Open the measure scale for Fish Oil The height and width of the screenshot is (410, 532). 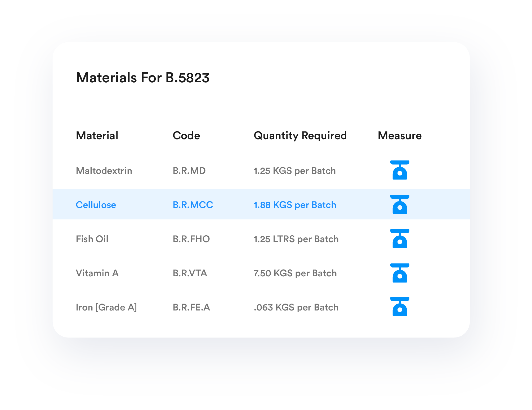[400, 238]
